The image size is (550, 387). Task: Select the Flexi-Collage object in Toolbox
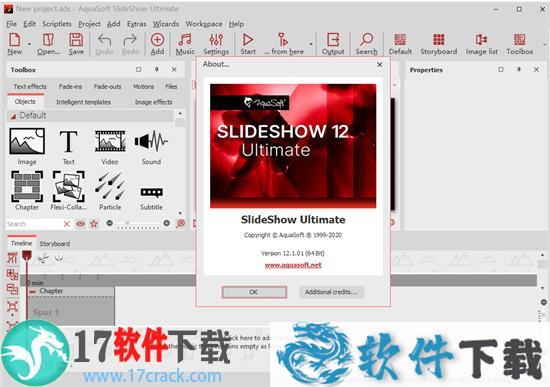tap(68, 191)
